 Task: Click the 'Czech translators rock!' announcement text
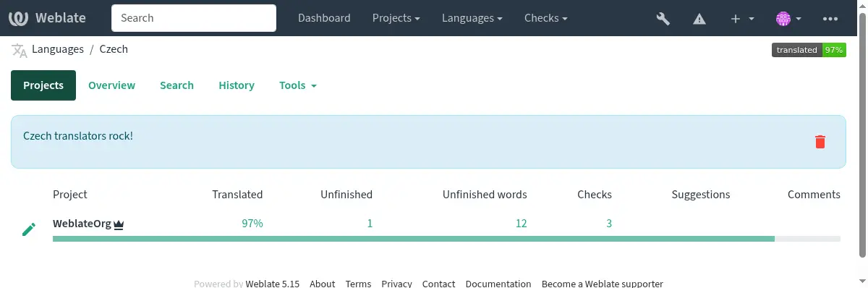[78, 135]
